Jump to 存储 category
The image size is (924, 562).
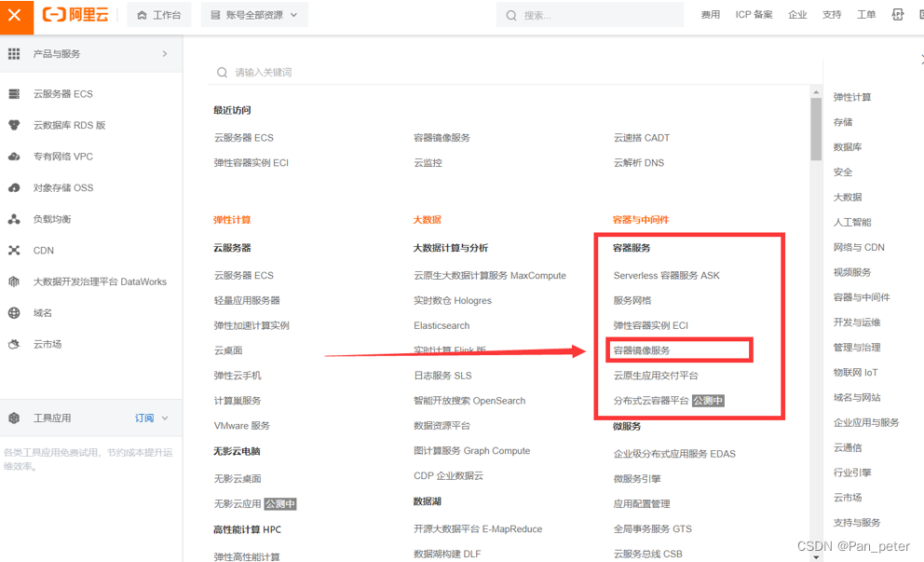click(843, 122)
